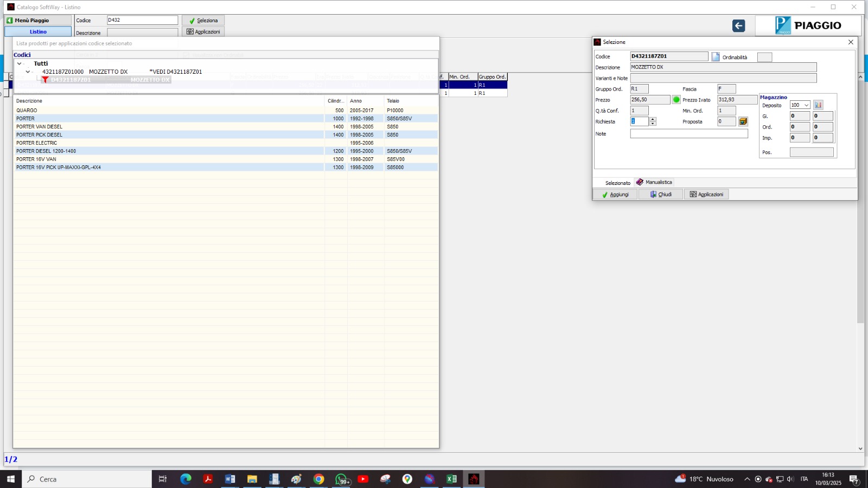The image size is (868, 488).
Task: Click the red filter icon on D4321187Z01
Action: (x=46, y=80)
